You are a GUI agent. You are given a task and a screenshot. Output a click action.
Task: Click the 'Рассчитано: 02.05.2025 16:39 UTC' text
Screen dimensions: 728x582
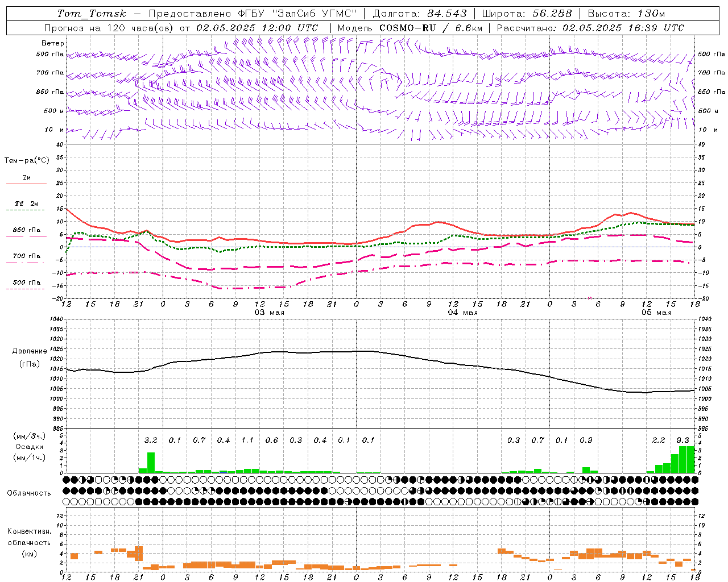[x=590, y=28]
